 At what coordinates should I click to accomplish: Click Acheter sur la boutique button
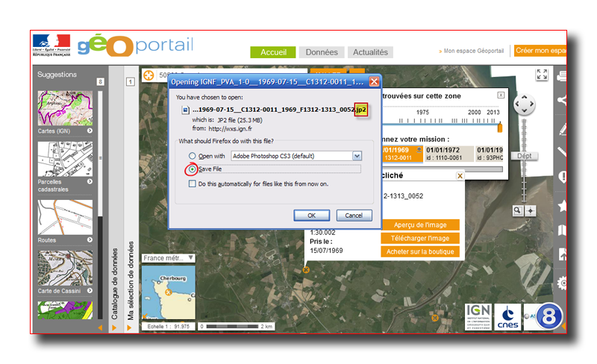(x=420, y=251)
